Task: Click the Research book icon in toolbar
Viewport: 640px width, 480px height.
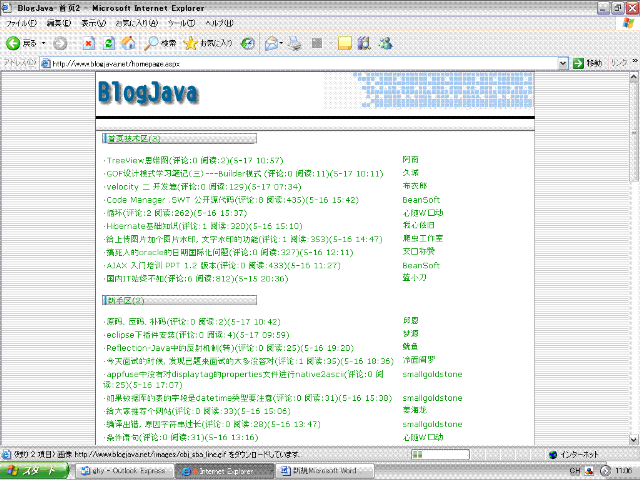Action: click(x=364, y=43)
